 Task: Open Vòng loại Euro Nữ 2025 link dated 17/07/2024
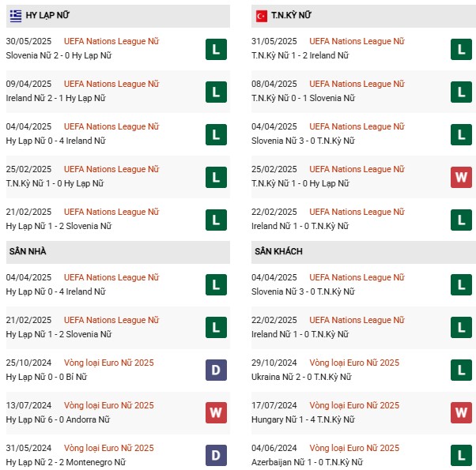354,405
